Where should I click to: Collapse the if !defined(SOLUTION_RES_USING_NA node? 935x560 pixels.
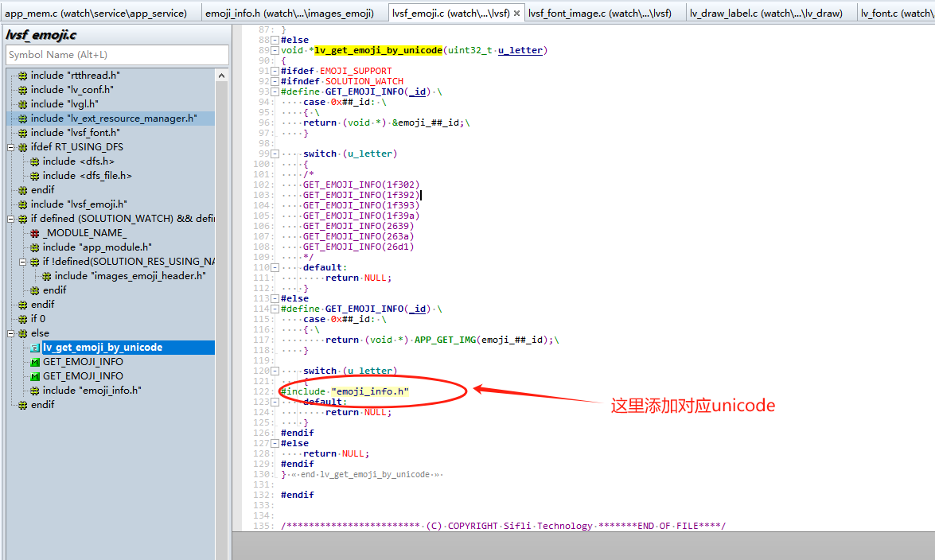[x=23, y=262]
